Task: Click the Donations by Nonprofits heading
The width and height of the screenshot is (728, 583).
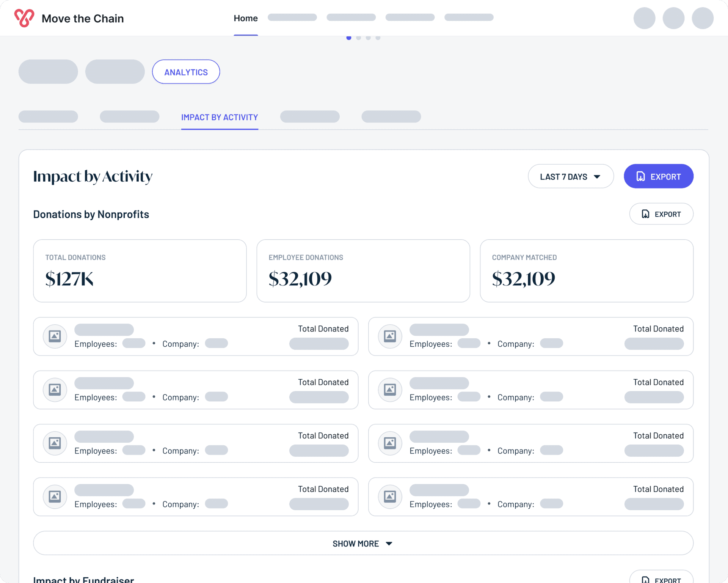Action: pyautogui.click(x=91, y=214)
